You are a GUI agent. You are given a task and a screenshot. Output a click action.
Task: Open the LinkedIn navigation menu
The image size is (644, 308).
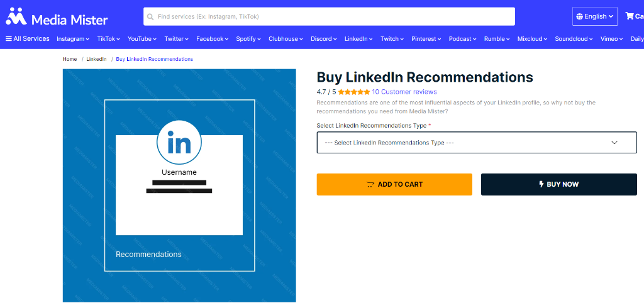(x=358, y=38)
